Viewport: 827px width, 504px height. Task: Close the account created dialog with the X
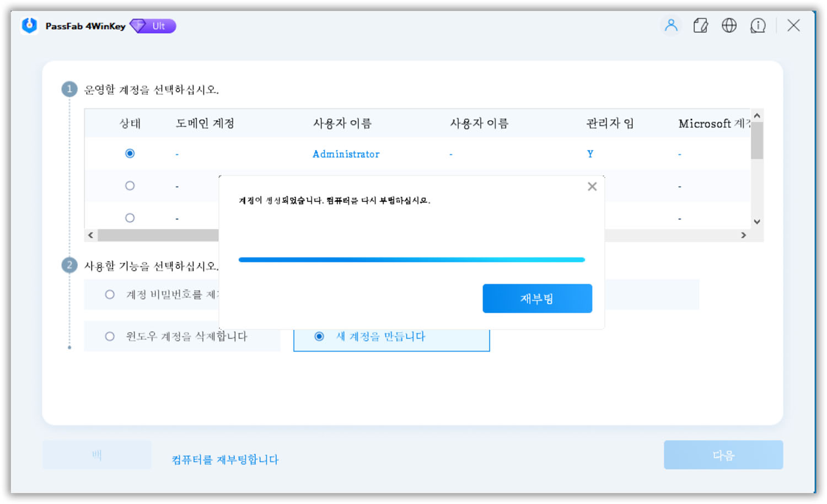coord(592,186)
